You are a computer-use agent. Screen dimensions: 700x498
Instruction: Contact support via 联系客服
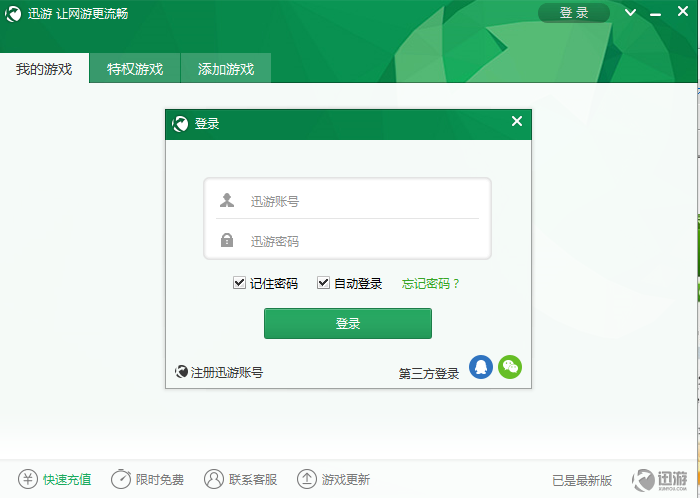240,479
